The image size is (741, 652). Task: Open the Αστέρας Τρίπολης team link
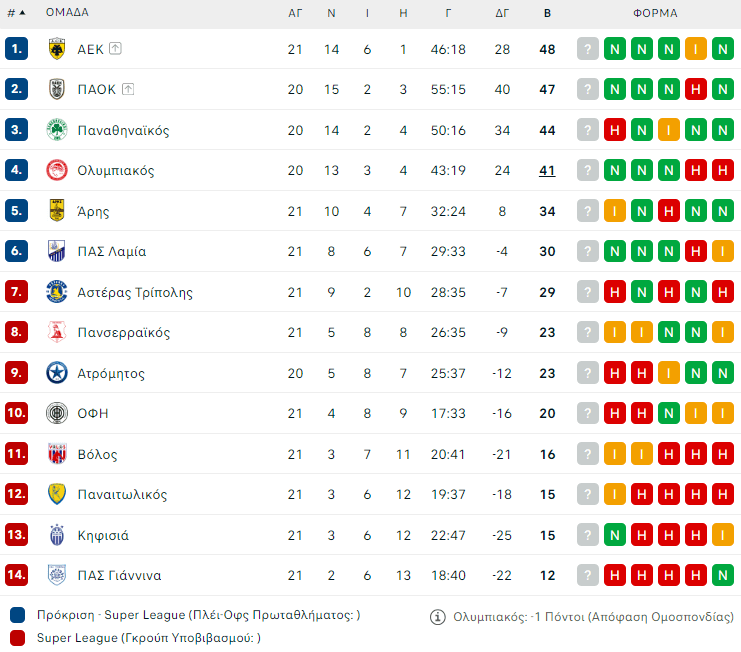point(135,292)
